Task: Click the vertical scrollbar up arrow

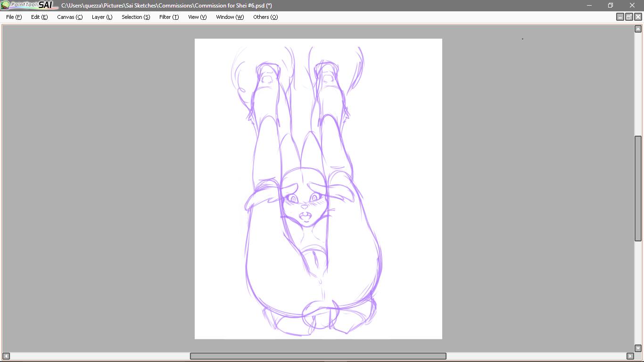Action: coord(638,29)
